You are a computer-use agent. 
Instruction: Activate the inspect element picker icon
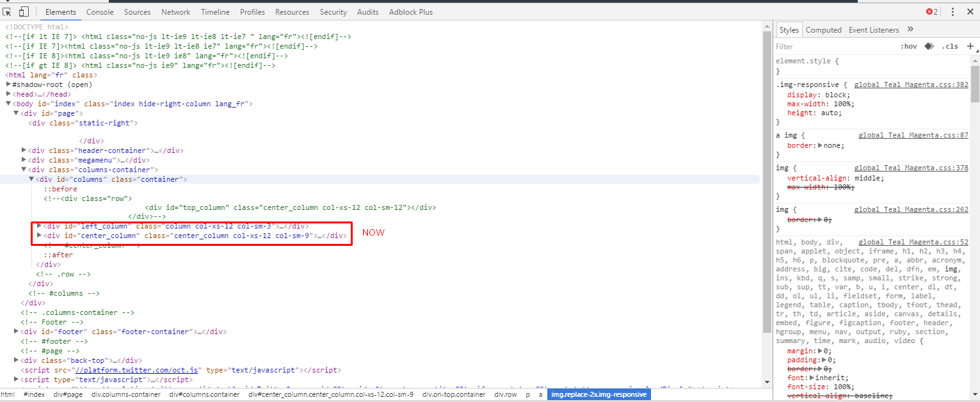[x=8, y=12]
